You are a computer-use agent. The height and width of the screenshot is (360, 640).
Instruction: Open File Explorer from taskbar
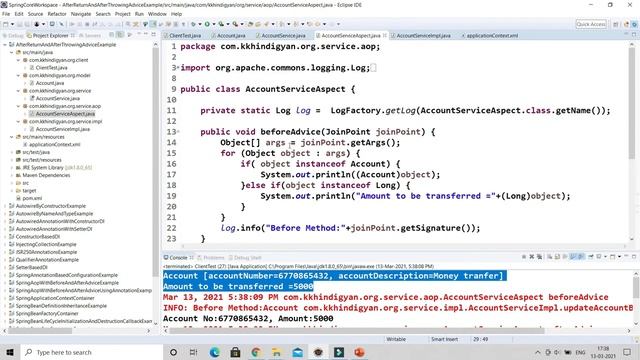(276, 352)
